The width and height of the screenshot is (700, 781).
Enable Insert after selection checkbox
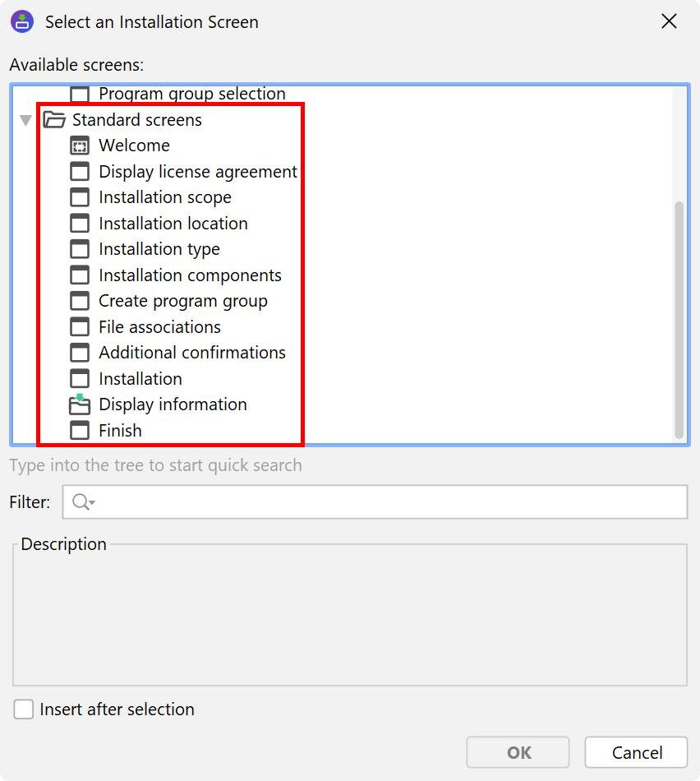[24, 709]
